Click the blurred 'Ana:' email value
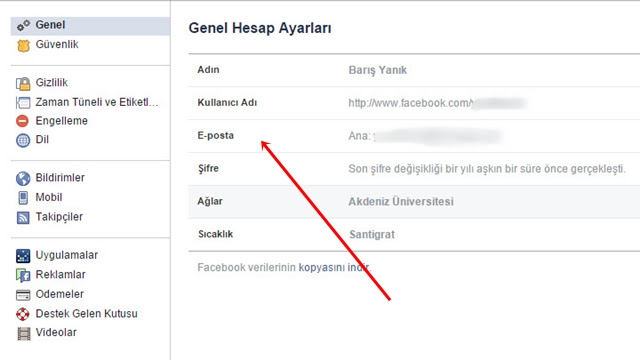640x360 pixels. tap(424, 136)
